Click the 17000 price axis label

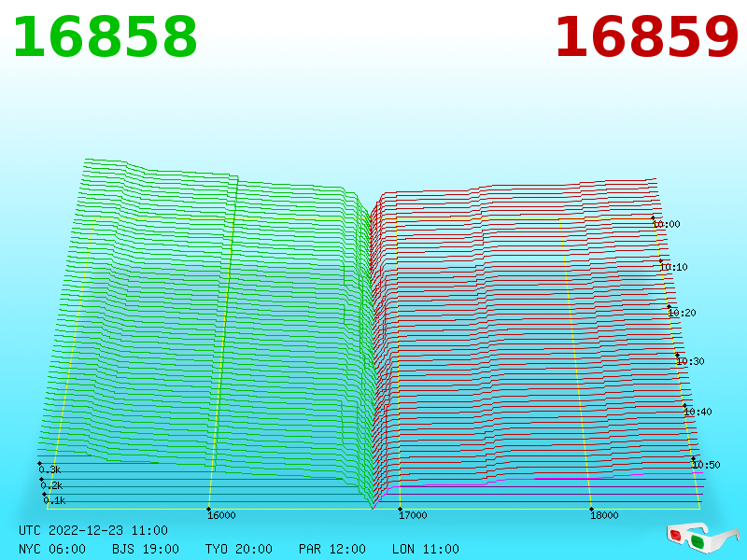click(413, 515)
